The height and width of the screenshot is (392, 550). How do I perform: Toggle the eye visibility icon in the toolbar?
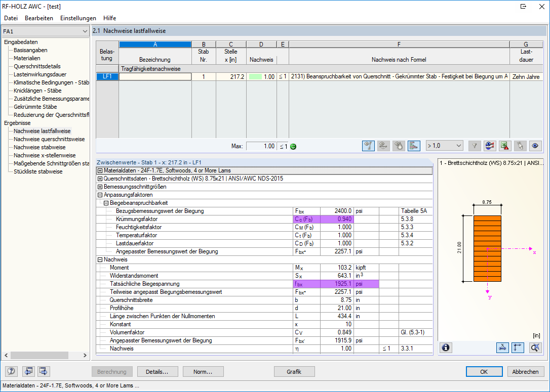pyautogui.click(x=536, y=146)
